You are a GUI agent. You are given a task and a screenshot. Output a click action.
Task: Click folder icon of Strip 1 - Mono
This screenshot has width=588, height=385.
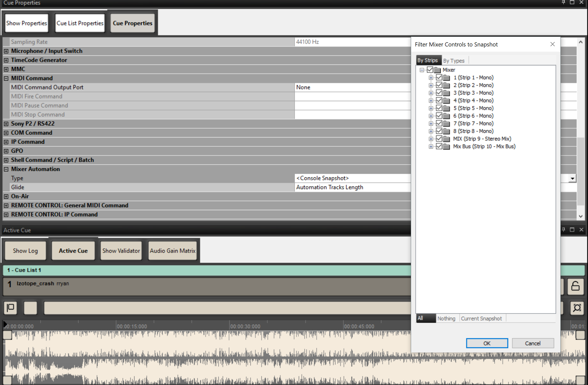pyautogui.click(x=446, y=78)
